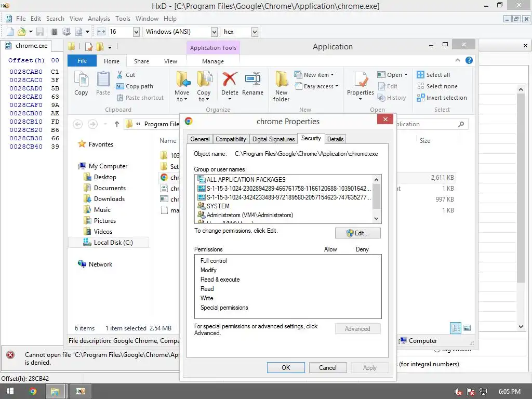532x399 pixels.
Task: Click the Cut scissors icon
Action: click(120, 75)
